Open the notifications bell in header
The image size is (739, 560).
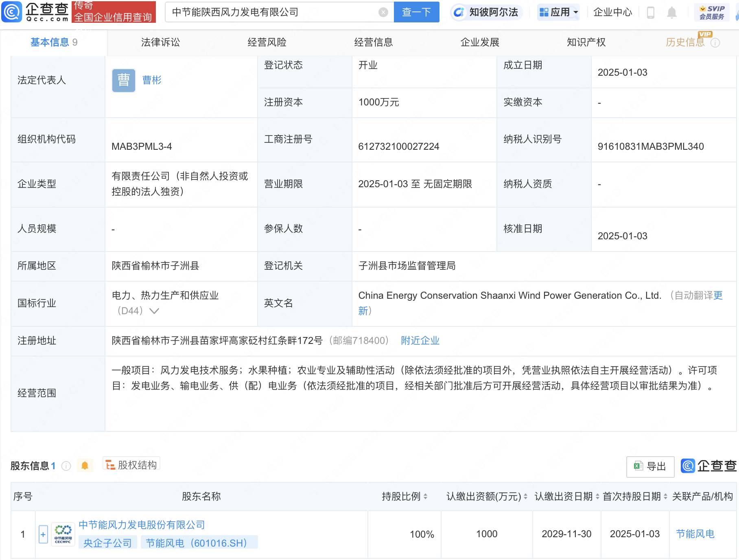(x=671, y=13)
